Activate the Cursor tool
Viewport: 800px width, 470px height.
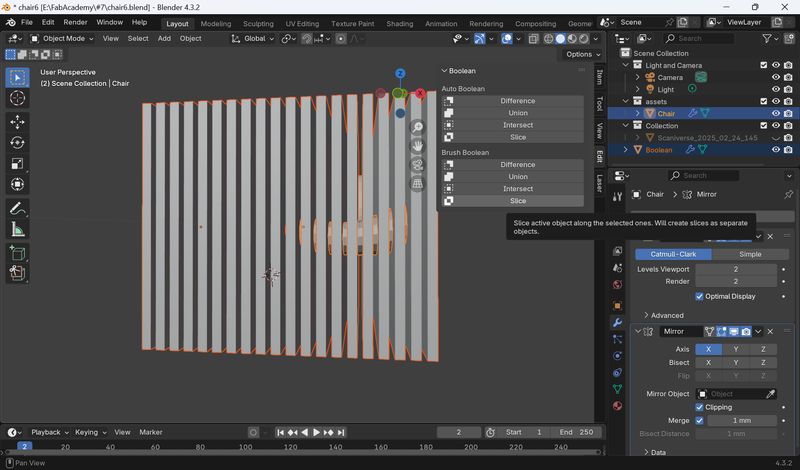pyautogui.click(x=17, y=98)
